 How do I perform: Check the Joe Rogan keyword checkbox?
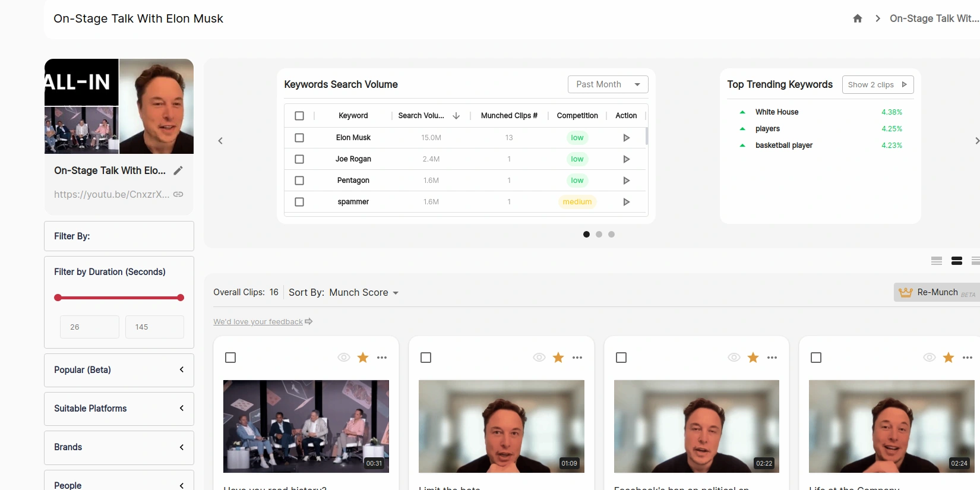point(299,159)
